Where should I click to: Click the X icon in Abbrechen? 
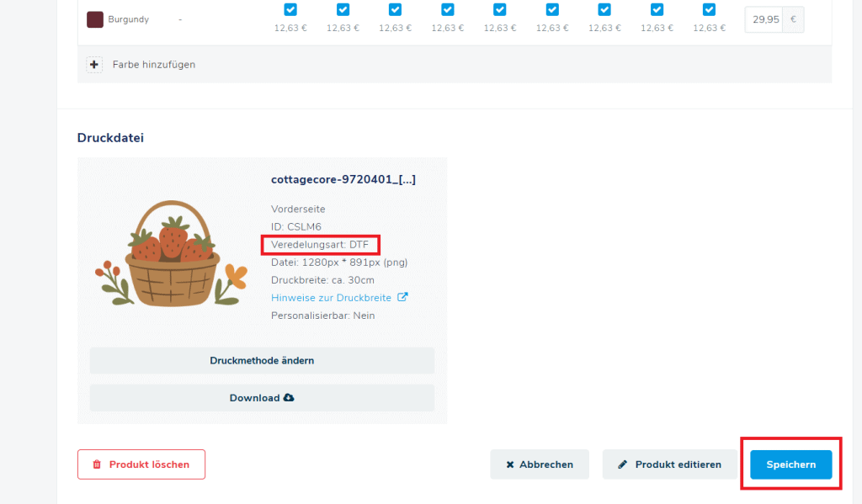[510, 464]
